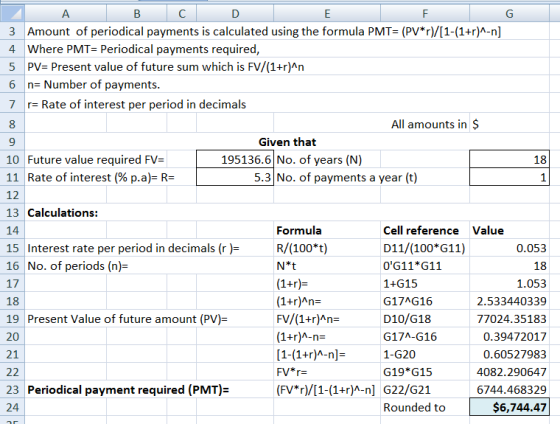Click 'Periodical payment required (PMT)=' label
The image size is (560, 424).
click(128, 390)
